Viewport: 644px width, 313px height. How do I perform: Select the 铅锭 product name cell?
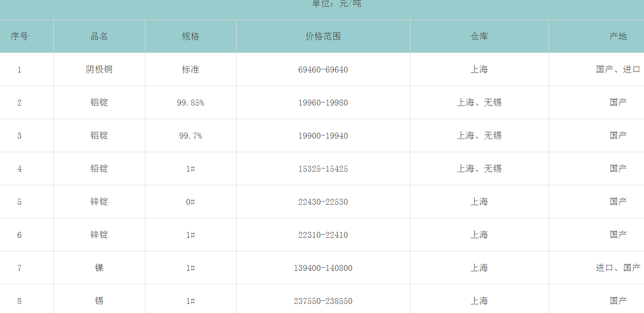99,169
